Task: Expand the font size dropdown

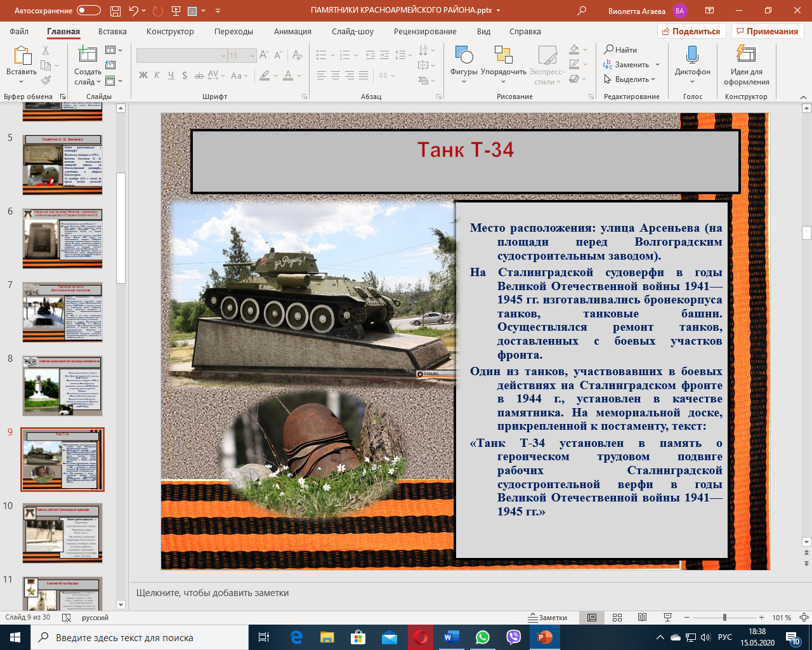Action: [x=252, y=56]
